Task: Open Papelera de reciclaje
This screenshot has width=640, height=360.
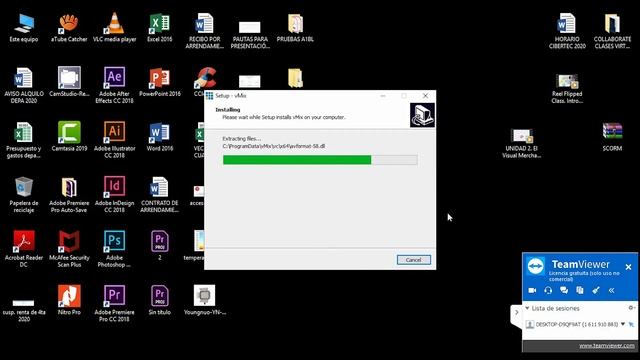Action: 24,195
